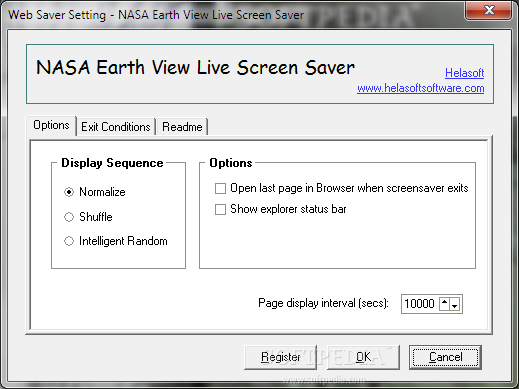This screenshot has height=389, width=519.
Task: Click the 'Display Sequence' group label
Action: [112, 163]
